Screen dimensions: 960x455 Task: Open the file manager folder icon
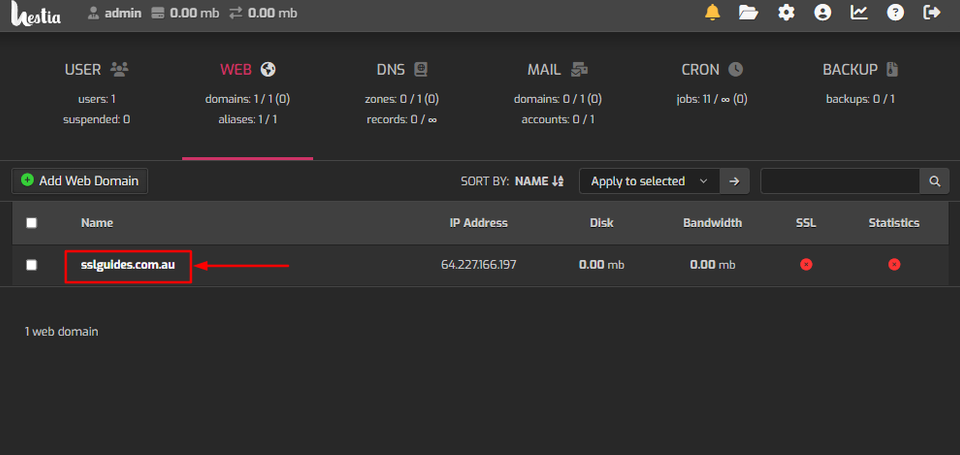pyautogui.click(x=748, y=13)
